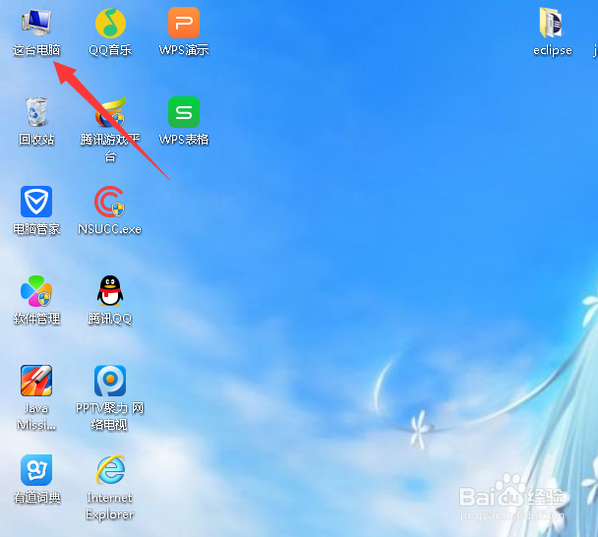Select the Internet Explorer desktop icon
Screen dimensions: 598x537
110,469
